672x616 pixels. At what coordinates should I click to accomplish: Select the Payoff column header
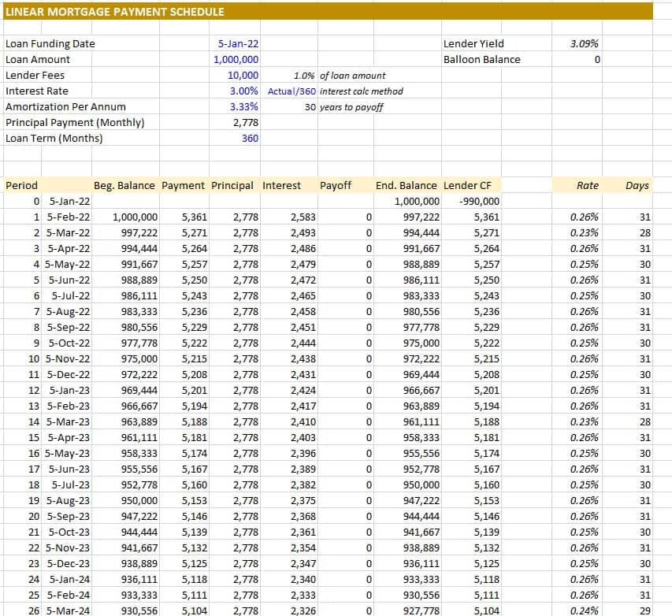point(336,186)
